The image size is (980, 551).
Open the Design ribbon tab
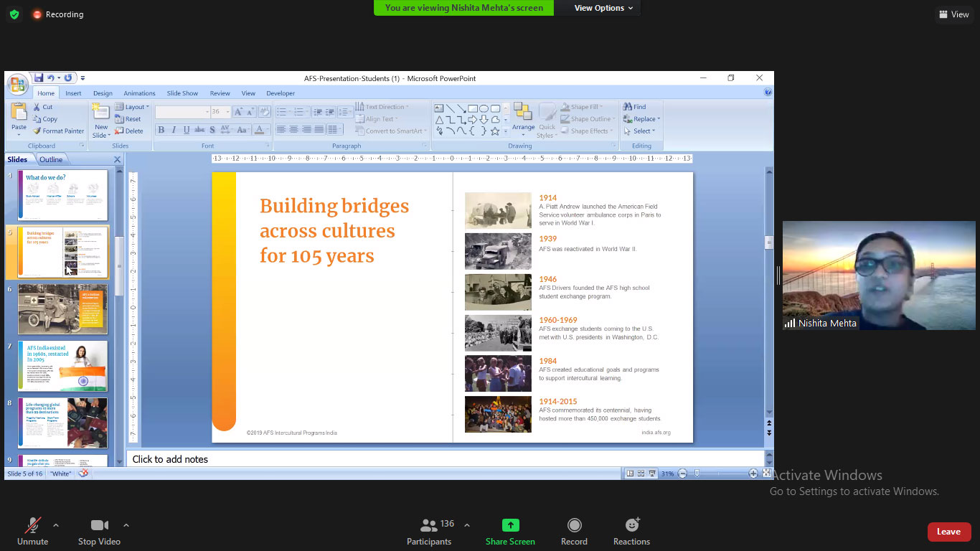point(103,93)
